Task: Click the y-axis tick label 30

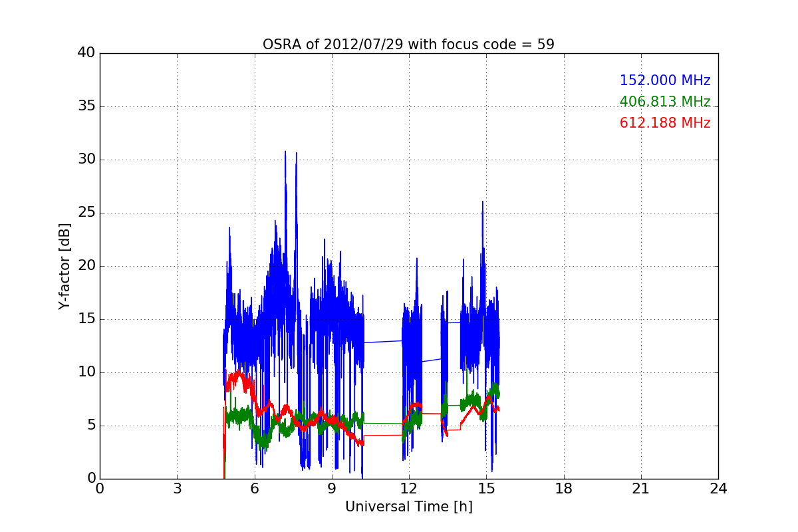Action: coord(86,160)
